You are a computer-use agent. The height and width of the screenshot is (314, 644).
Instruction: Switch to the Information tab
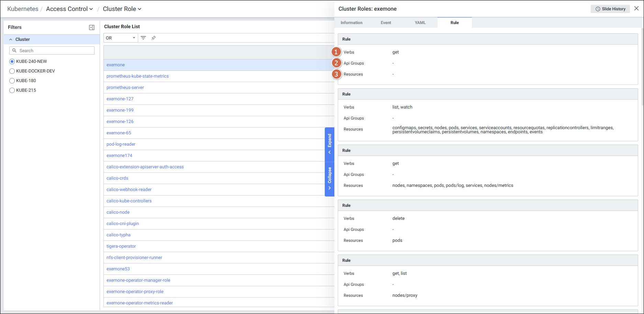tap(351, 23)
